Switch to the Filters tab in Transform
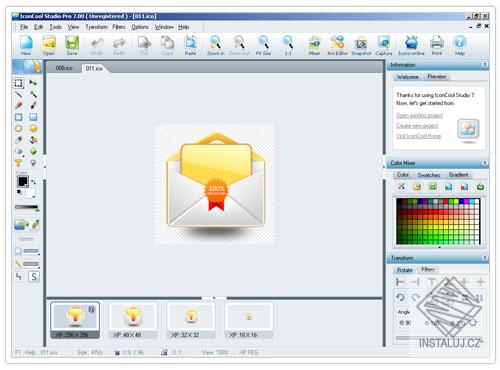The image size is (500, 370). tap(428, 269)
